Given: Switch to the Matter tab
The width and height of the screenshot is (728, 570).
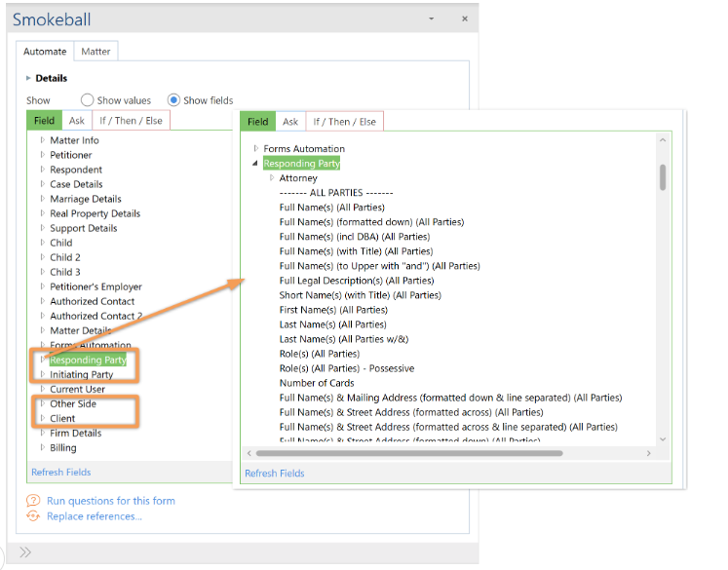Looking at the screenshot, I should point(96,52).
